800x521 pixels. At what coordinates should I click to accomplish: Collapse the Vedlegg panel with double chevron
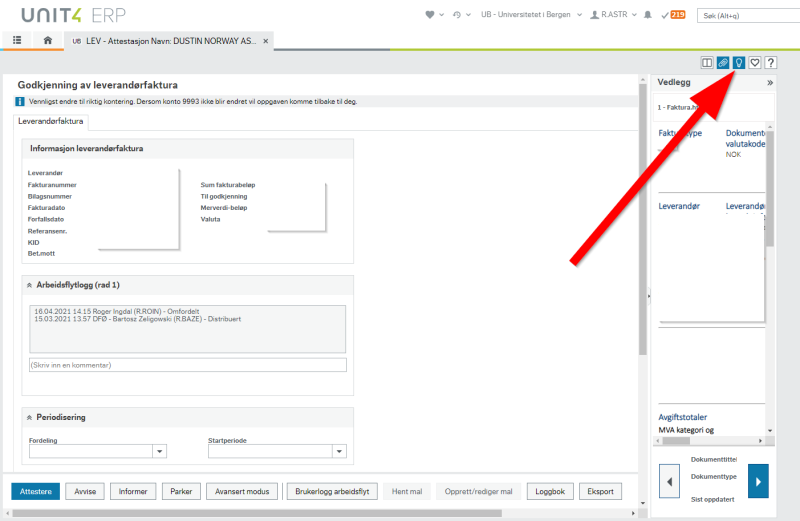tap(769, 83)
